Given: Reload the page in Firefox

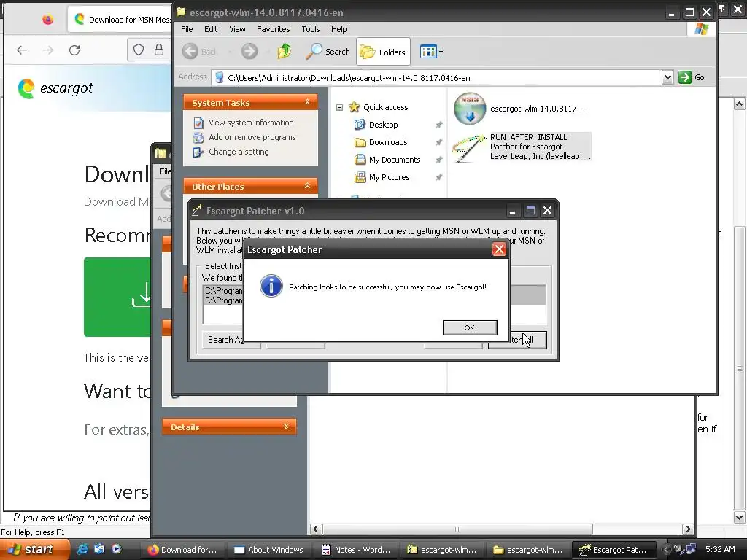Looking at the screenshot, I should coord(74,50).
